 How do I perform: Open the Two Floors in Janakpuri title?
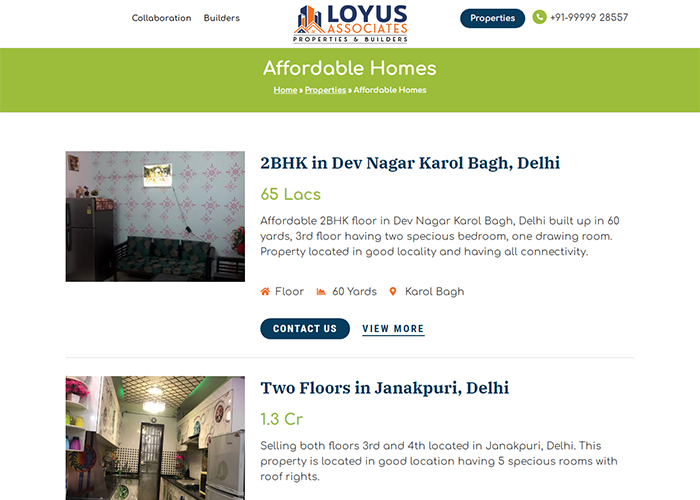[384, 388]
